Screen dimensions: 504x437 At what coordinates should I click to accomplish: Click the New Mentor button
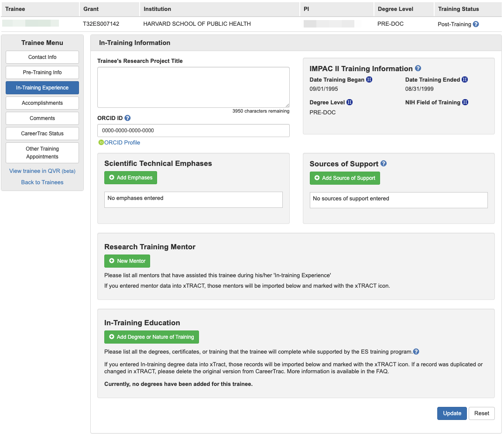127,261
